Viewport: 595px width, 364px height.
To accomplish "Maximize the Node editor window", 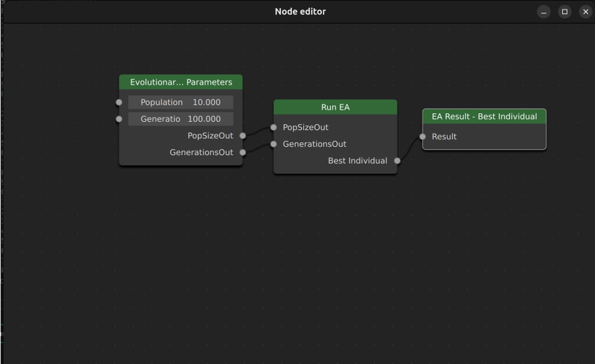I will pos(564,12).
